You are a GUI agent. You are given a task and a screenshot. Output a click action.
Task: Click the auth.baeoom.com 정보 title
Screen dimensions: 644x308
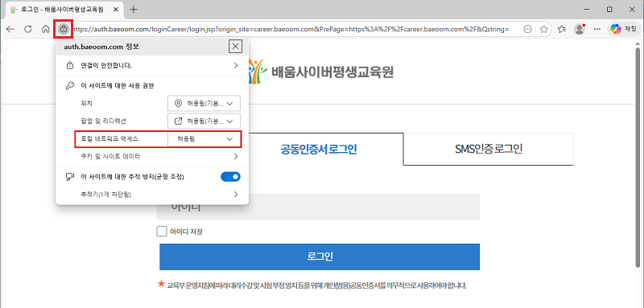[101, 47]
